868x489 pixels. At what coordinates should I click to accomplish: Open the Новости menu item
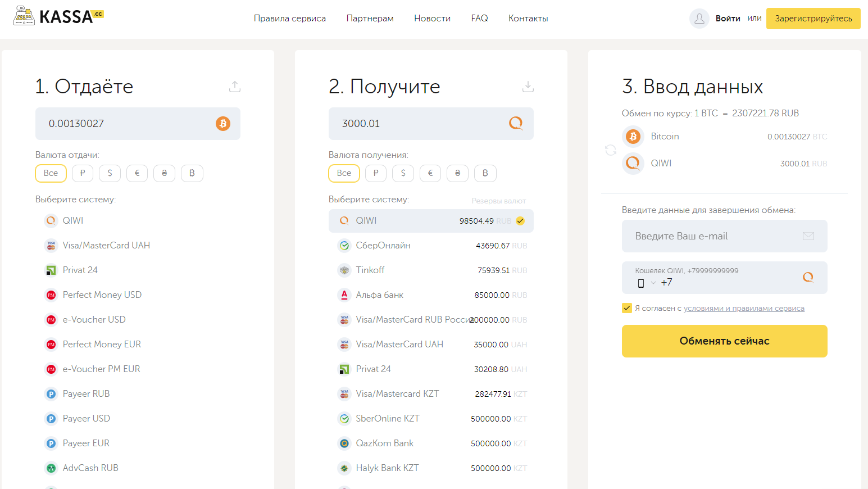tap(432, 19)
